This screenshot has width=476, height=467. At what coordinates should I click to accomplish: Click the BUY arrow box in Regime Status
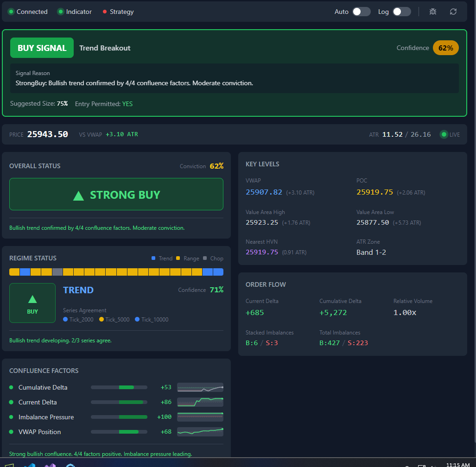coord(32,303)
